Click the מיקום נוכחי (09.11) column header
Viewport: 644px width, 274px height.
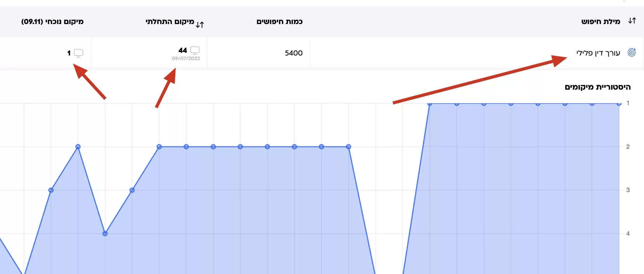tap(52, 22)
